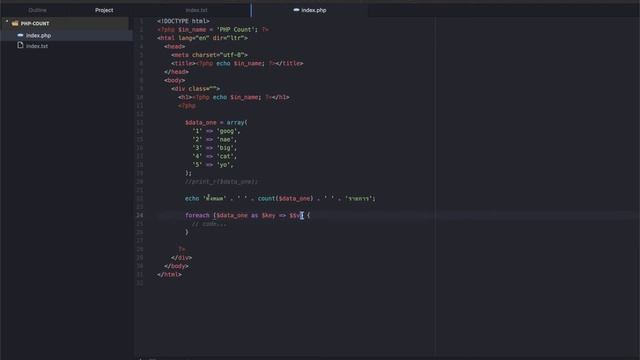Open the index.txt editor tab
Screen dimensions: 640x360
click(x=196, y=10)
